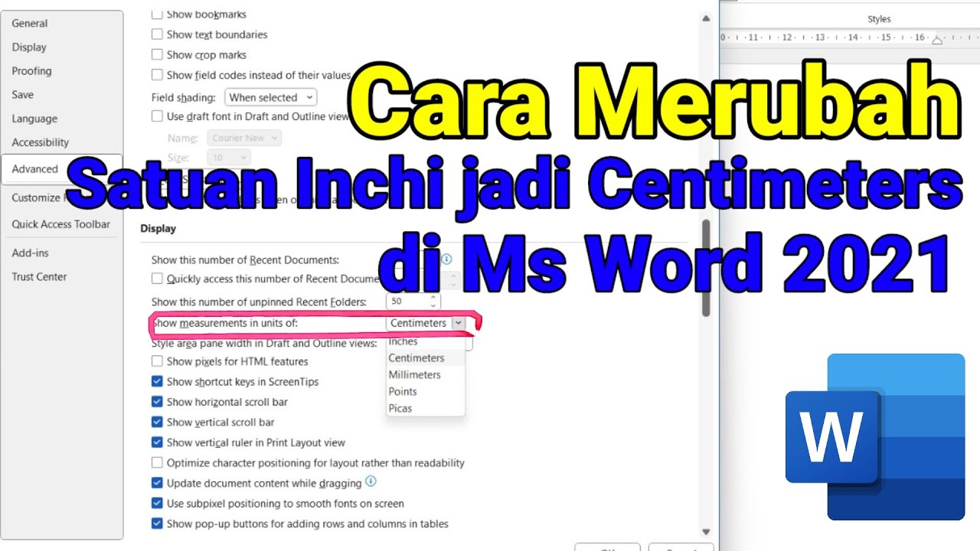Disable Show shortcut keys in ScreenTips
This screenshot has height=551, width=980.
click(x=157, y=381)
